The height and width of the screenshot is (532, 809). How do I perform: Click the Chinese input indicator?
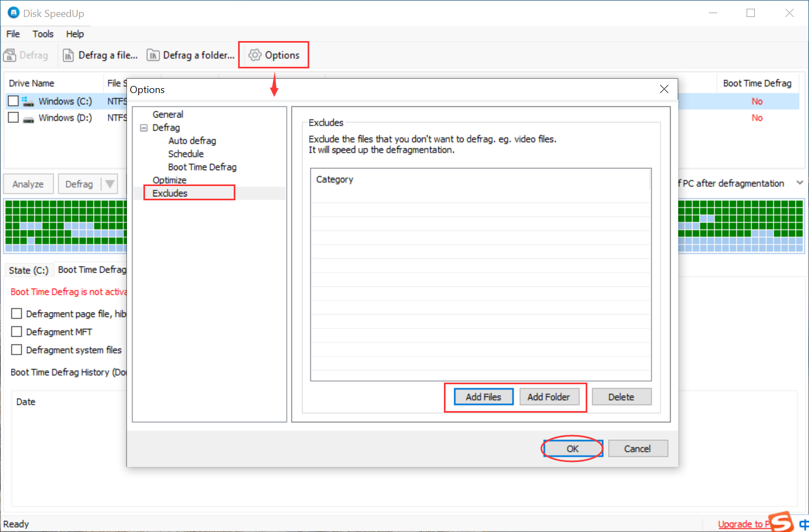[805, 523]
